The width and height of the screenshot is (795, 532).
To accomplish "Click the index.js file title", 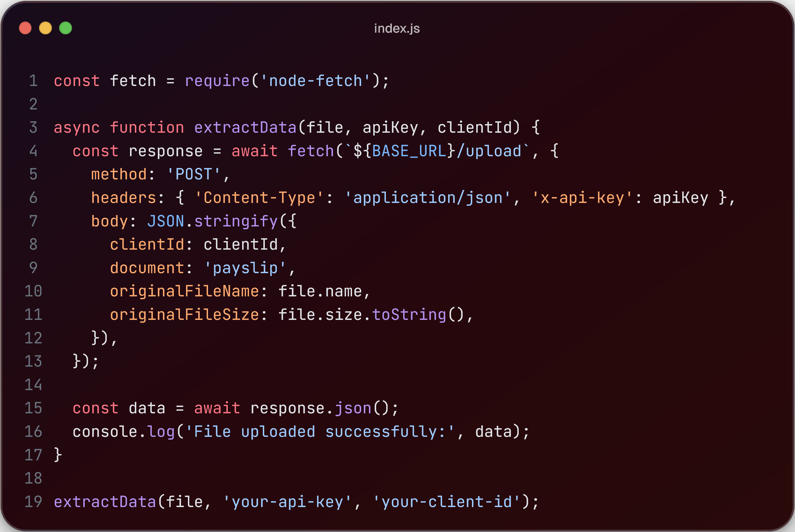I will click(x=397, y=28).
